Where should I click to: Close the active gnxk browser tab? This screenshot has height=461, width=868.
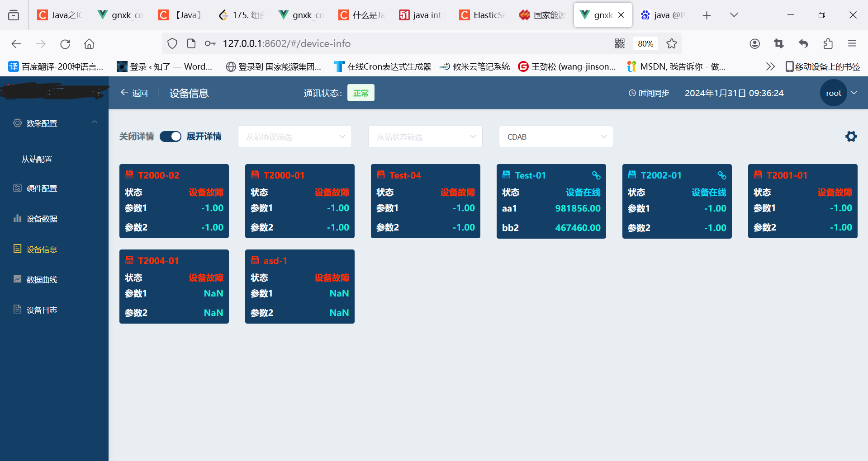[x=621, y=15]
